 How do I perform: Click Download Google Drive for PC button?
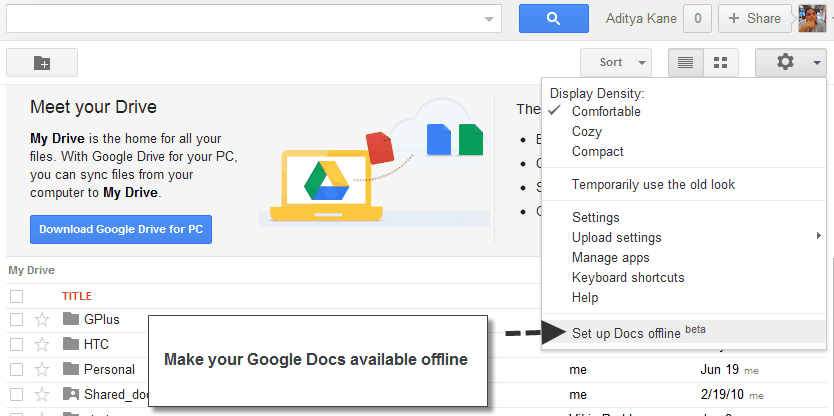tap(121, 230)
